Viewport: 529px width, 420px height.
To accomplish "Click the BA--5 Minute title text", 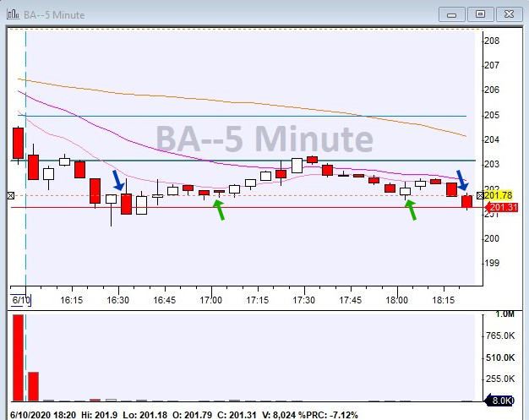I will click(x=54, y=15).
